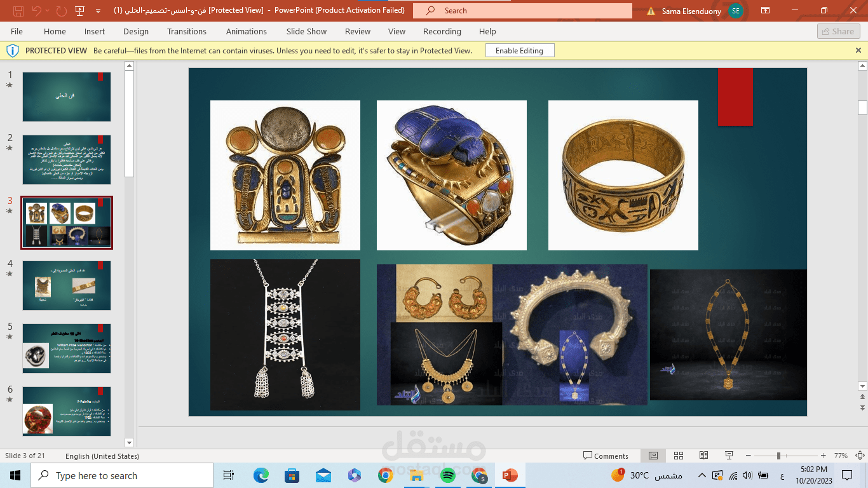Select Normal view icon in status bar
868x488 pixels.
653,456
